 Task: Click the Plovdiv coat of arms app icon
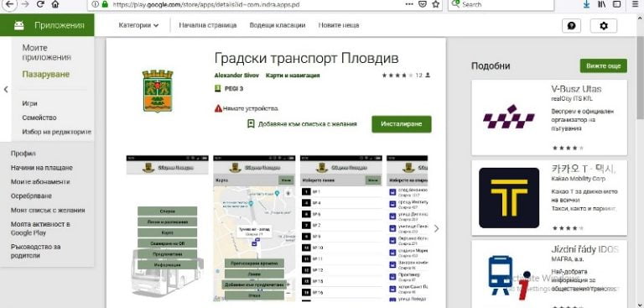pos(158,91)
